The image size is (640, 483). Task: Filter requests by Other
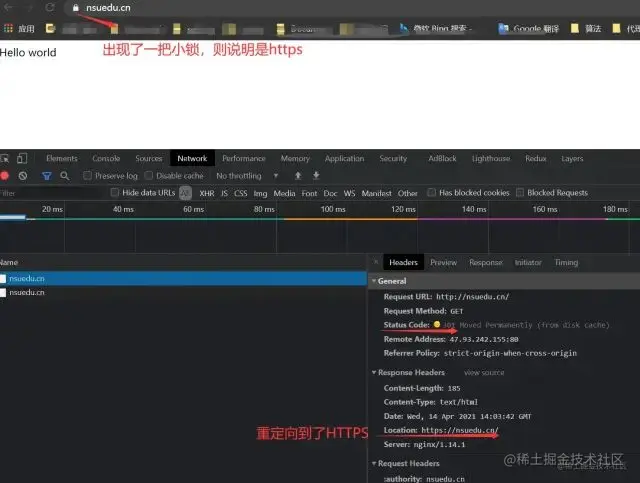coord(407,193)
